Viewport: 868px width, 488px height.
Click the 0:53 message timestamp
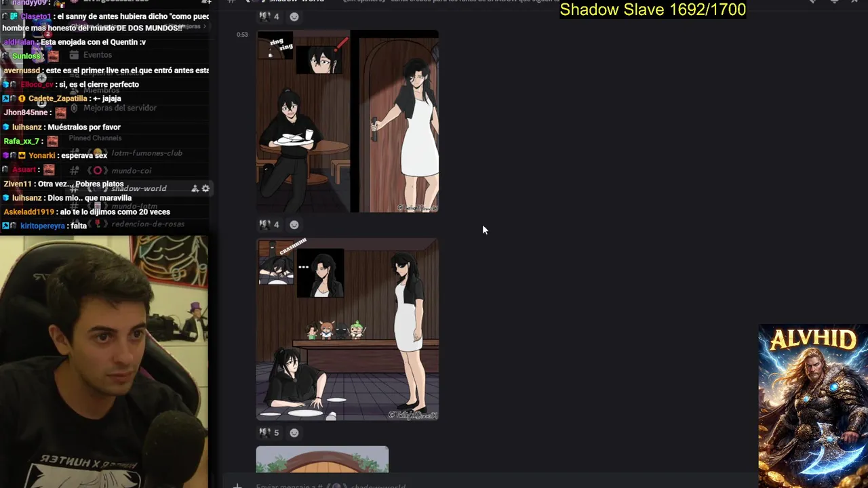242,35
